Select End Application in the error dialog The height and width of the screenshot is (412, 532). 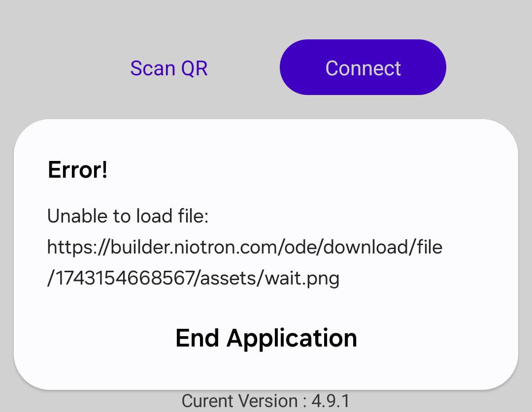click(x=266, y=338)
